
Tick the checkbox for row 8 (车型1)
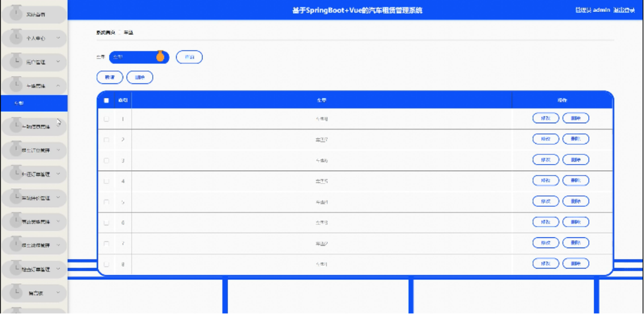click(106, 265)
